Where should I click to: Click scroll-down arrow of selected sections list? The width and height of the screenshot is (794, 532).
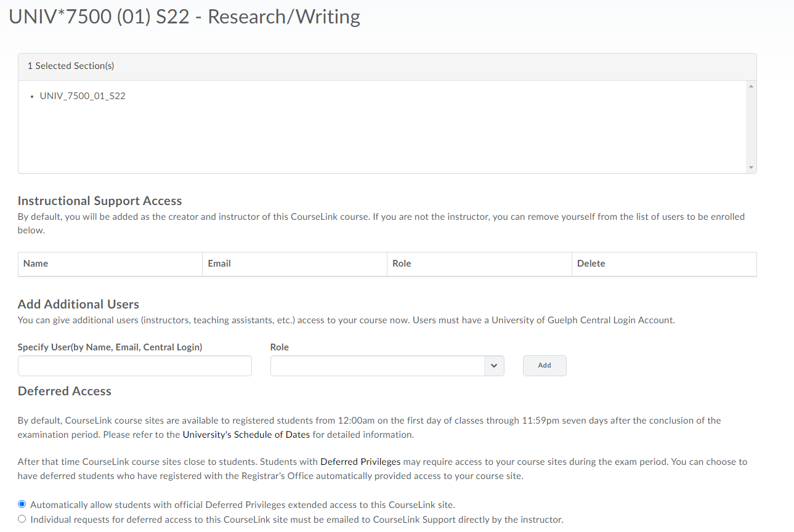[x=750, y=167]
